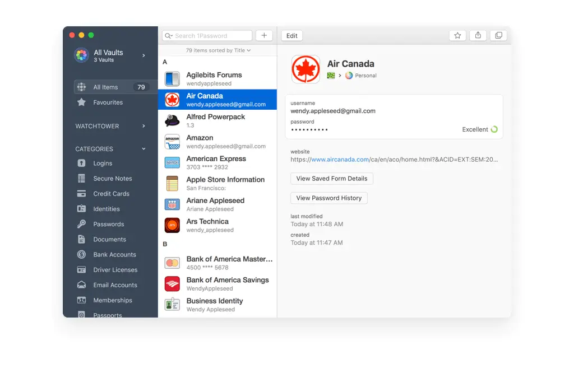The height and width of the screenshot is (392, 583).
Task: Click View Saved Form Details button
Action: (332, 178)
